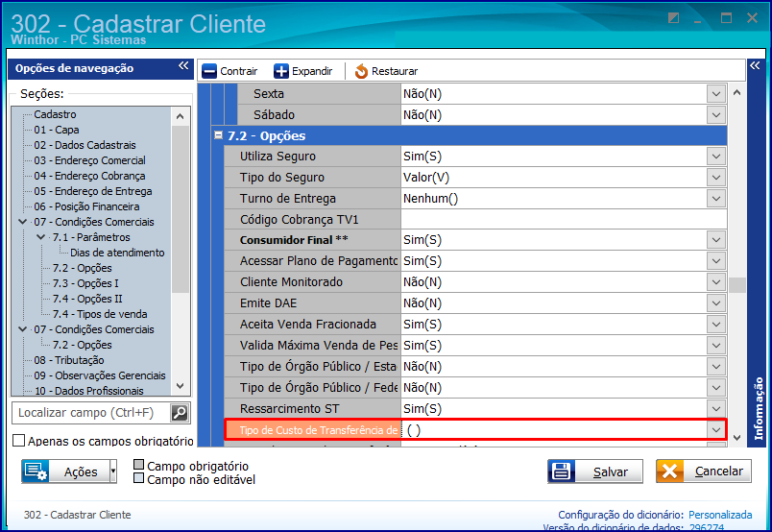Expand the Informação side panel
Screen dimensions: 772x532
755,65
